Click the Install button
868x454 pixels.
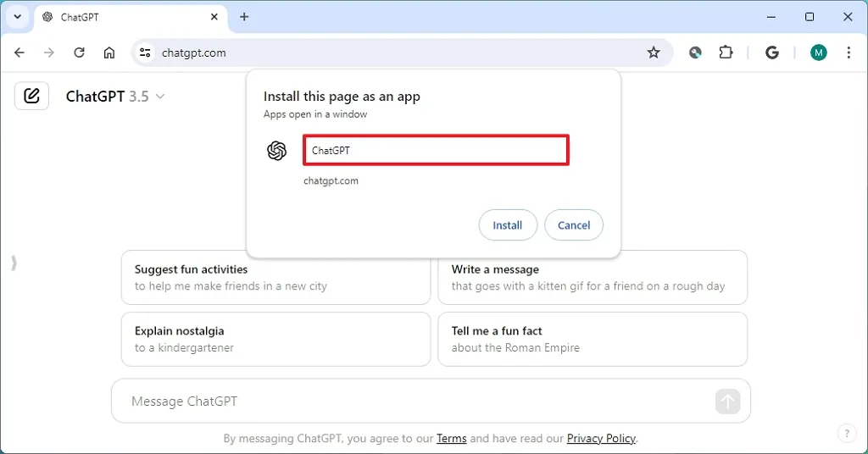[x=508, y=225]
